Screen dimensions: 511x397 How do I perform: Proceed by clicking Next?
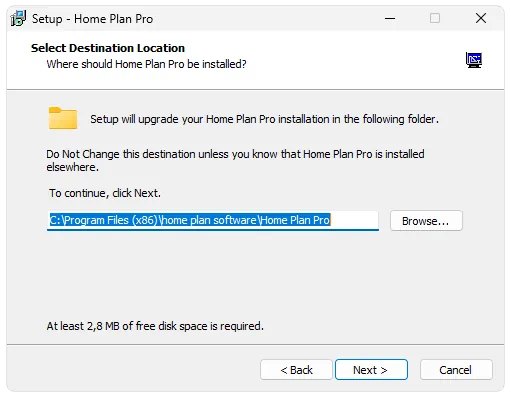pyautogui.click(x=371, y=370)
